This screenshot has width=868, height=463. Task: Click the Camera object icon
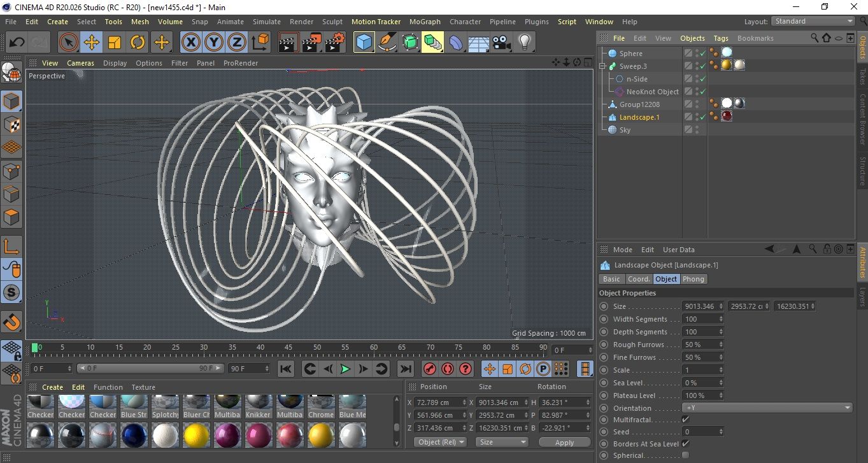click(x=502, y=43)
